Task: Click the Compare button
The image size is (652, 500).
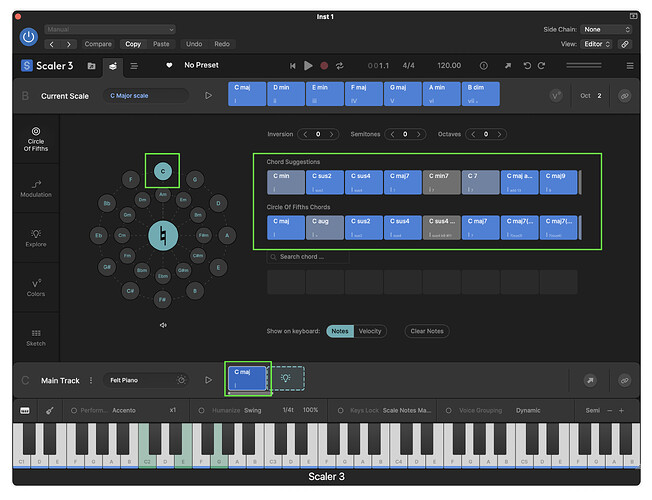Action: [98, 44]
